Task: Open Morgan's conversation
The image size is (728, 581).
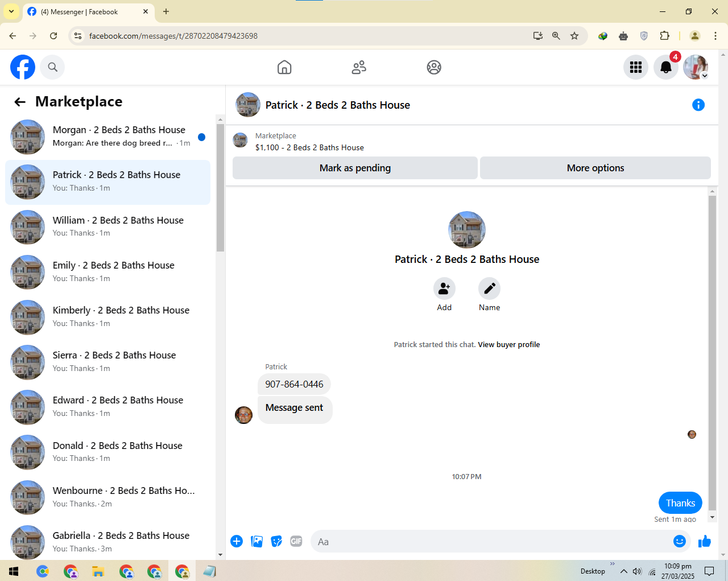Action: (108, 137)
